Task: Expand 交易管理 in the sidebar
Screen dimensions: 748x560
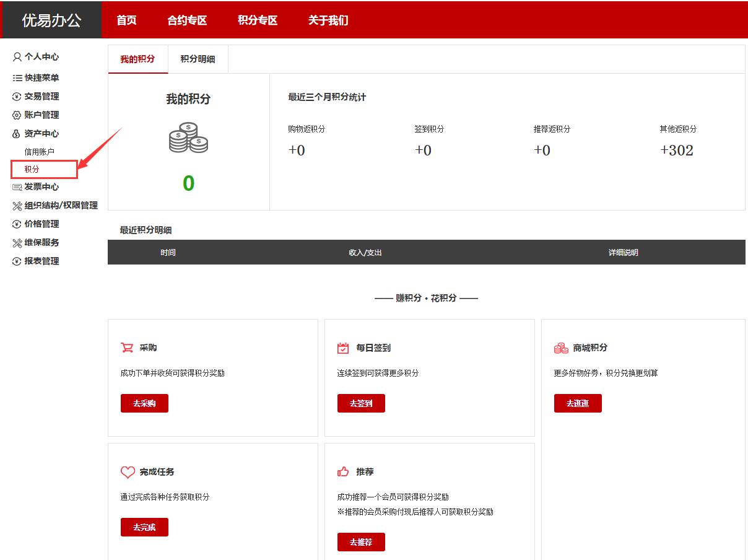Action: pyautogui.click(x=41, y=97)
